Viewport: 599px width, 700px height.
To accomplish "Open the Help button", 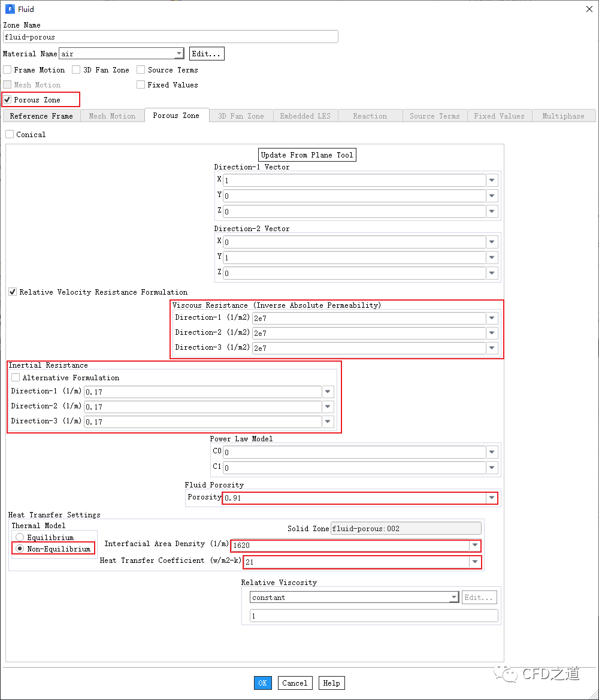I will click(x=331, y=683).
